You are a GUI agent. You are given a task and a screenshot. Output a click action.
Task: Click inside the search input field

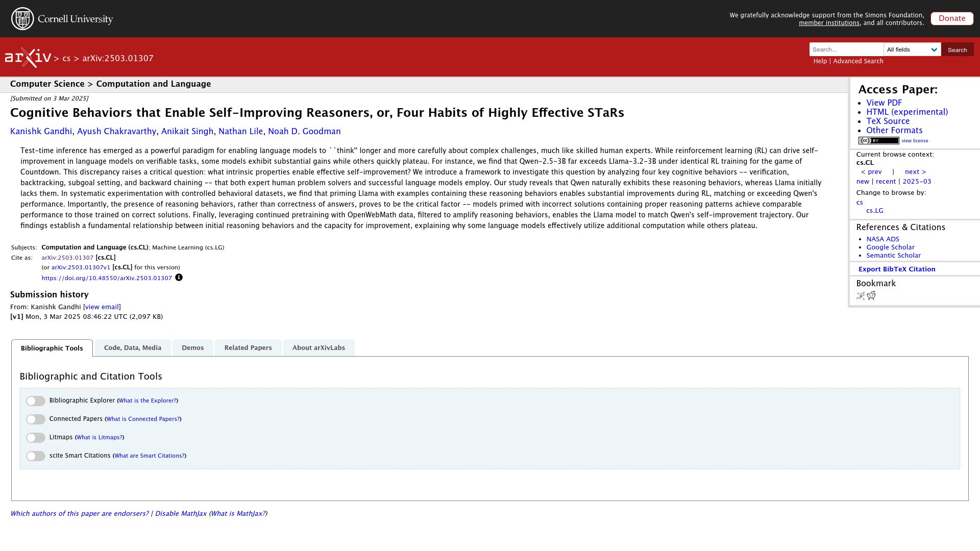846,49
